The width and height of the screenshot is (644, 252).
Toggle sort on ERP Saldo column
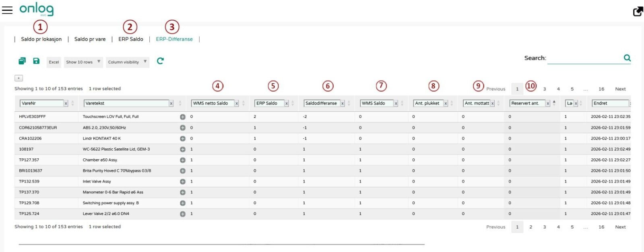point(293,103)
